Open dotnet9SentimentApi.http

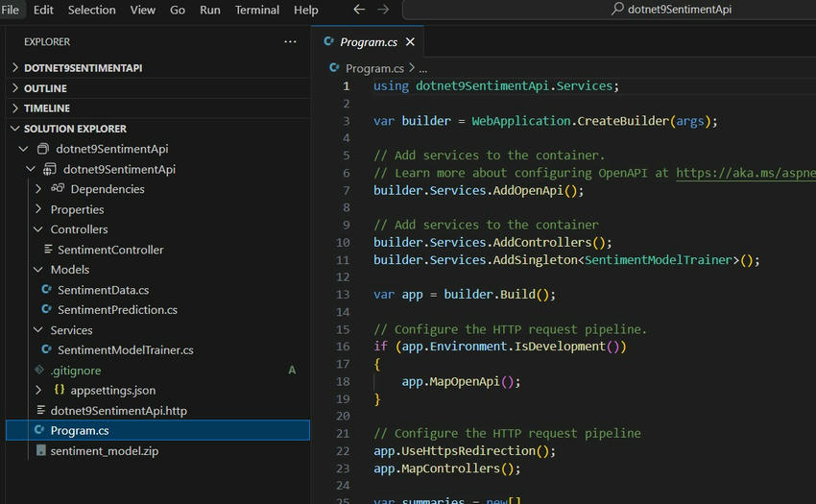(x=119, y=410)
